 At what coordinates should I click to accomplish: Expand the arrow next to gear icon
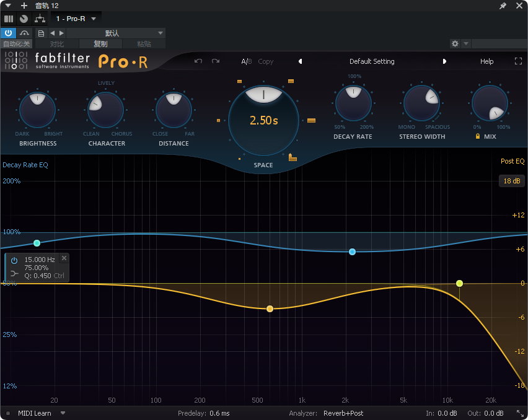(465, 44)
